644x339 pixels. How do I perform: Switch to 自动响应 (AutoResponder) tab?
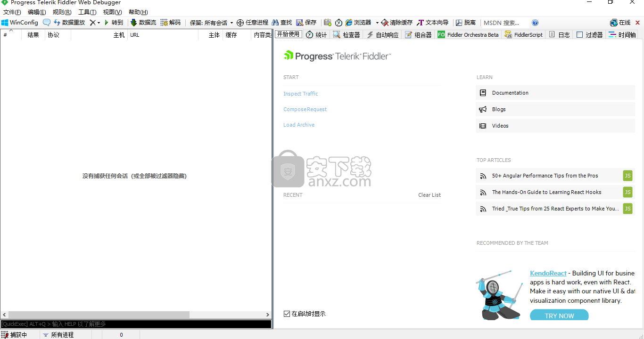click(383, 35)
